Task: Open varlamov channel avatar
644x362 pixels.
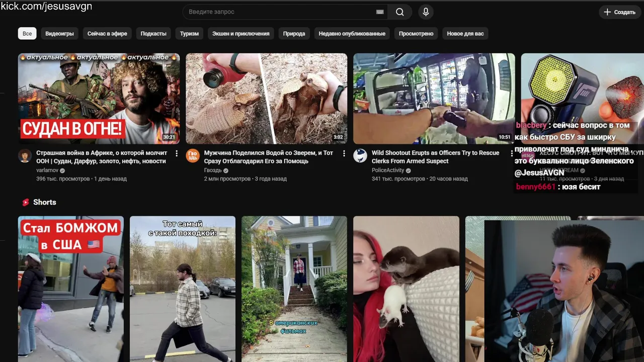Action: [25, 156]
